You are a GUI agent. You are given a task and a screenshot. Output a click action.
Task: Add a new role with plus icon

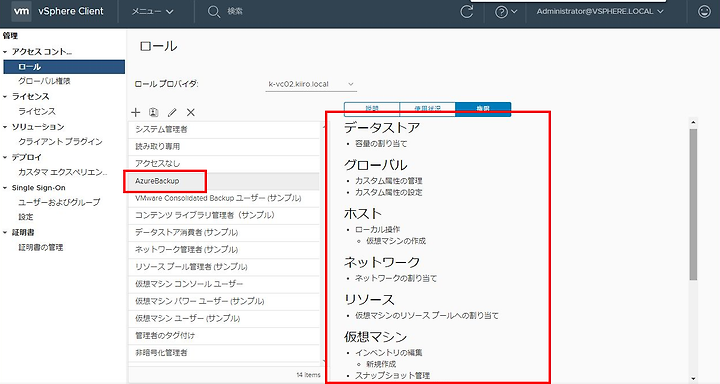pos(135,112)
